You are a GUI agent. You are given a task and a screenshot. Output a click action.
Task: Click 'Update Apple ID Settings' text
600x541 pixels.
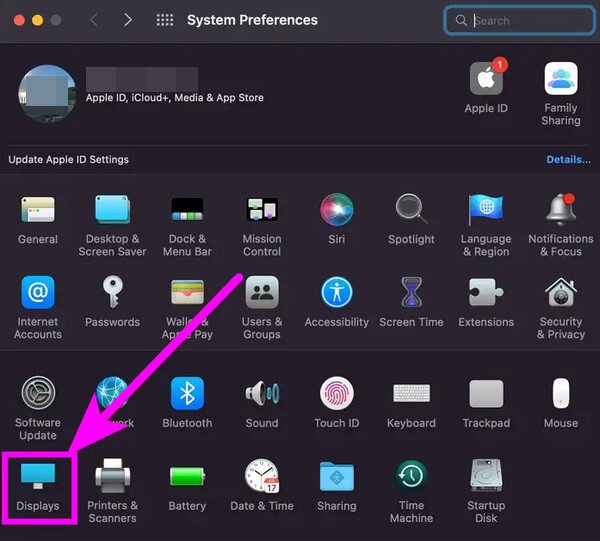coord(68,160)
